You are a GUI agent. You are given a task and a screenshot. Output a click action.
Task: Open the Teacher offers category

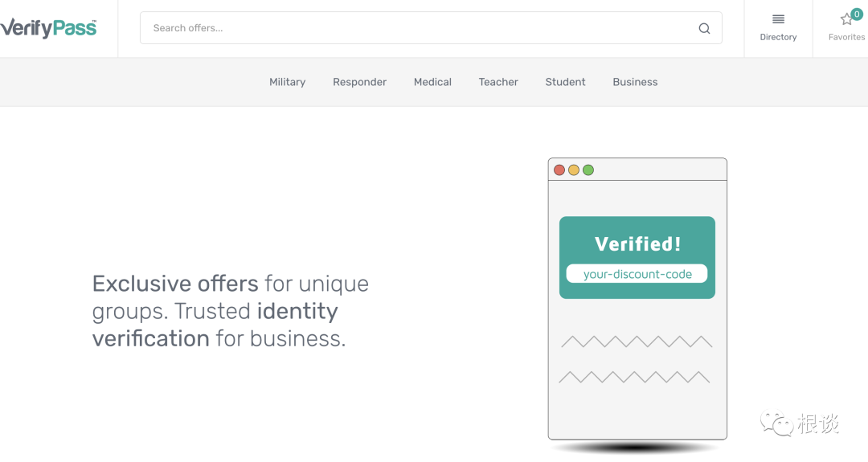[x=498, y=82]
